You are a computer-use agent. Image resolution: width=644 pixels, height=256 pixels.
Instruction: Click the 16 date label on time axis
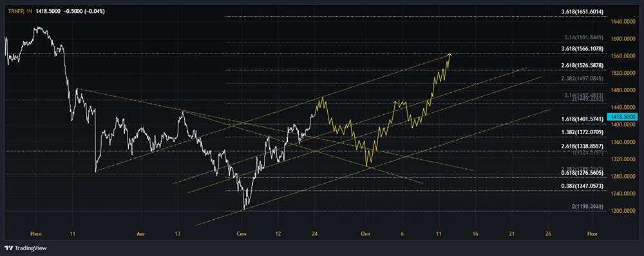coord(476,234)
